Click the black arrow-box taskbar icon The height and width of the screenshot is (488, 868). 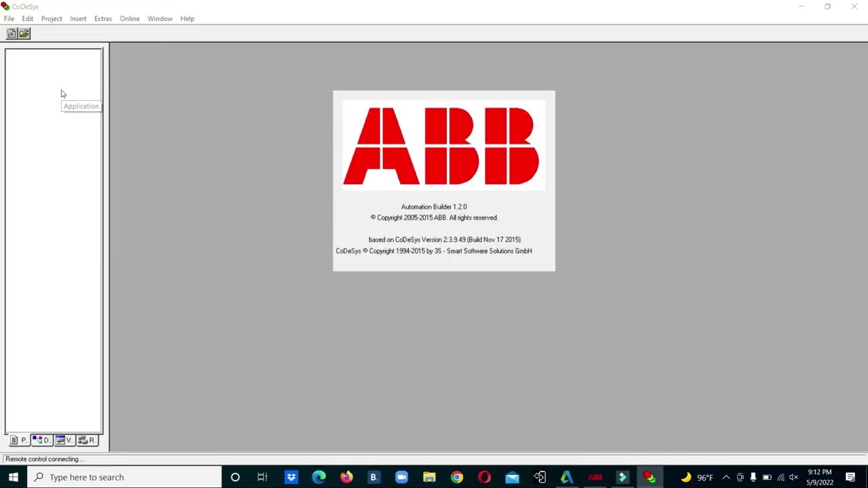[540, 477]
